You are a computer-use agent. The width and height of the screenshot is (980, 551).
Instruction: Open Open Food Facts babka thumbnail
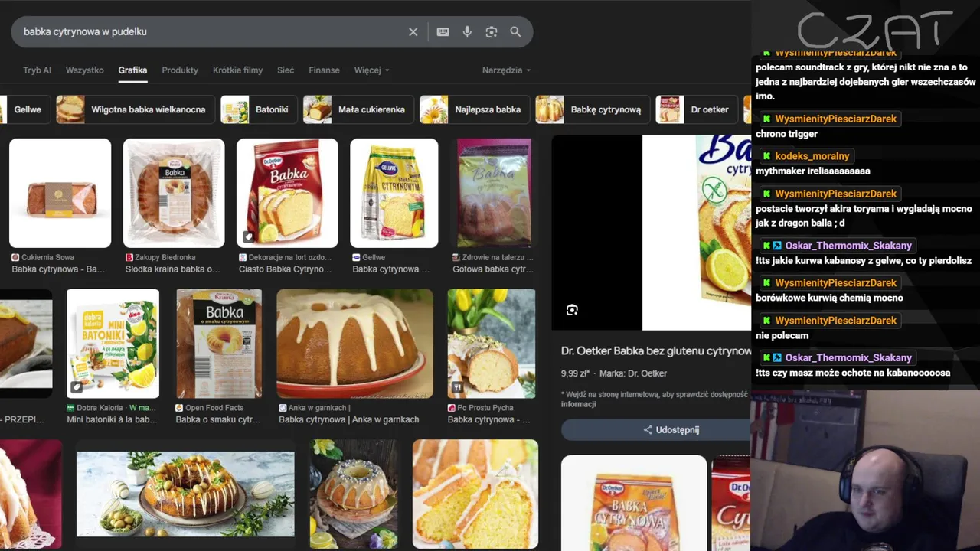[219, 344]
